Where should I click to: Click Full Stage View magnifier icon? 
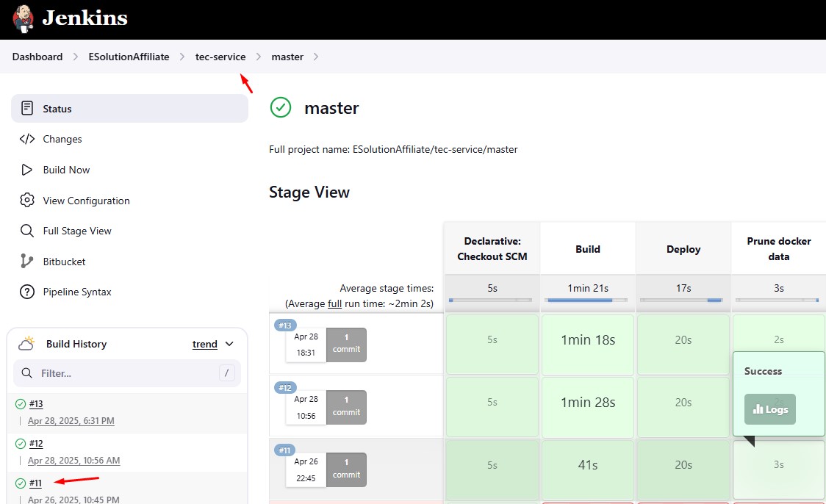[x=27, y=231]
